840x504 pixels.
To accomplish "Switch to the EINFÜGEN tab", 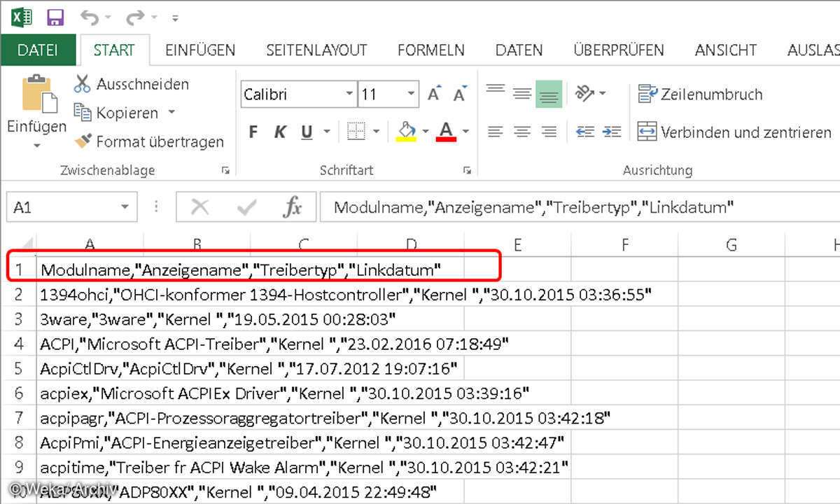I will click(x=200, y=50).
